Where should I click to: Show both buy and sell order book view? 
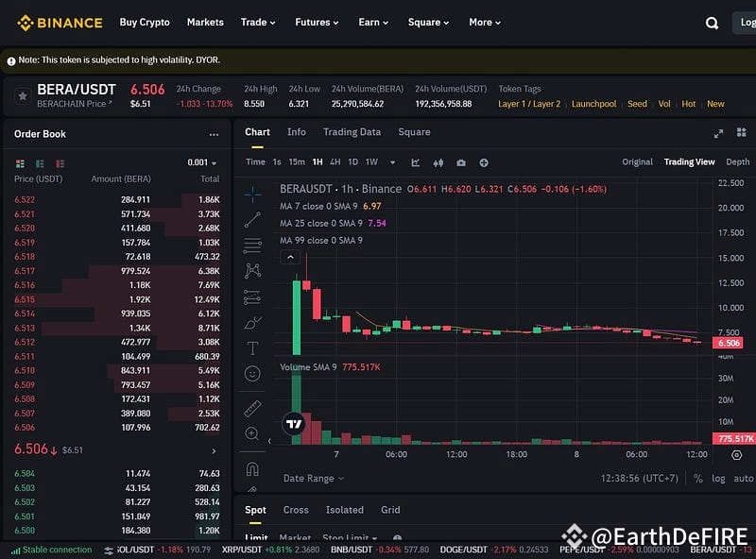pyautogui.click(x=20, y=164)
